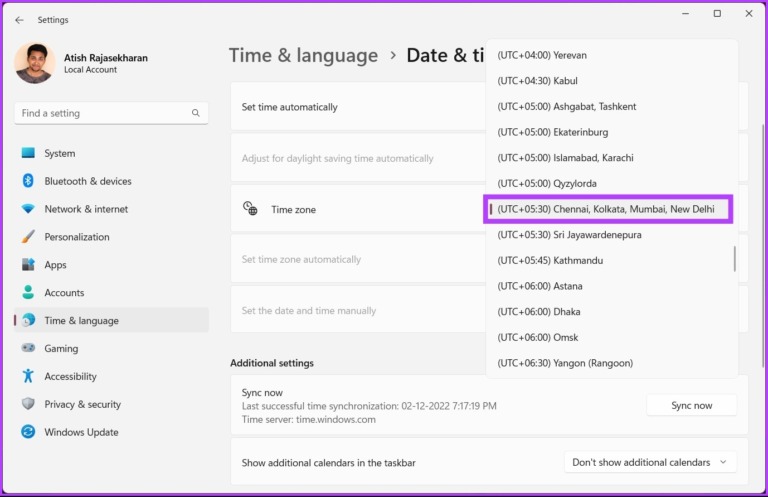Image resolution: width=768 pixels, height=497 pixels.
Task: Select (UTC+04:30) Kabul time zone
Action: click(611, 81)
